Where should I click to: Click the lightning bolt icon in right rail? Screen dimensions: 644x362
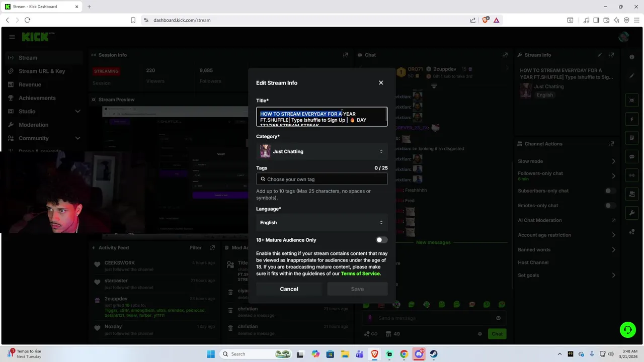coord(632,119)
